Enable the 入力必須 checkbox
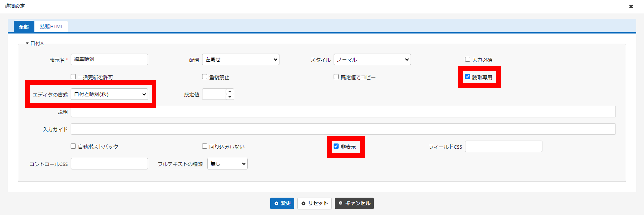The image size is (644, 215). pyautogui.click(x=467, y=59)
